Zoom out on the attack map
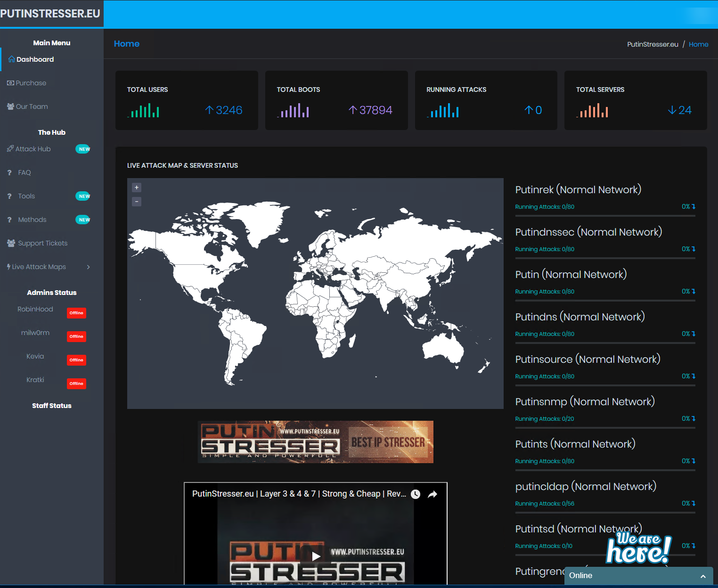Screen dimensions: 718x588 (x=137, y=202)
